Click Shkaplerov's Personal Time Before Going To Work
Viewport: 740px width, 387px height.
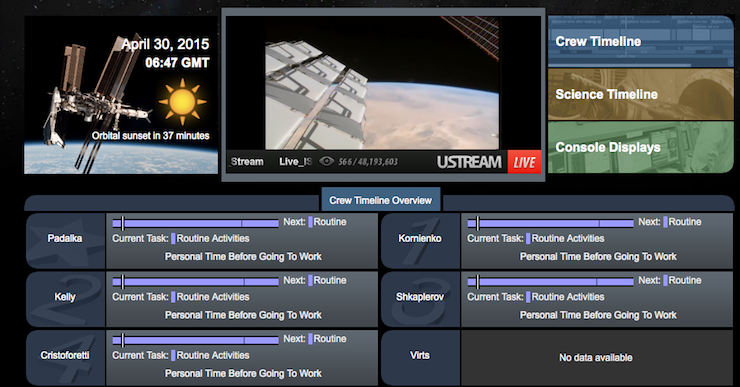[598, 315]
